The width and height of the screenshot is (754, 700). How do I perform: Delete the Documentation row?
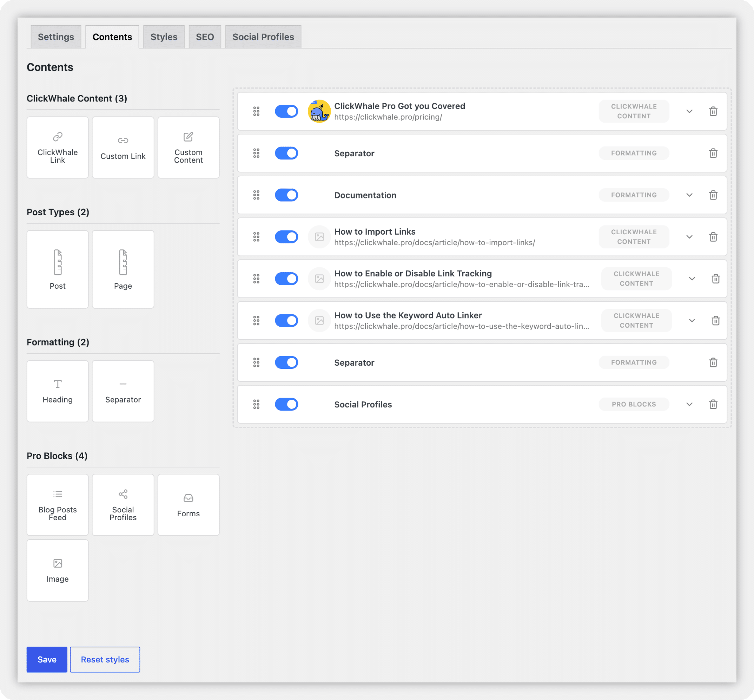point(713,195)
